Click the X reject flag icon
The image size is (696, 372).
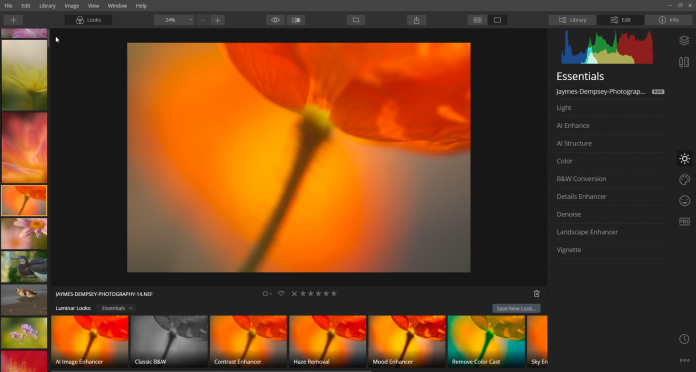(x=294, y=293)
